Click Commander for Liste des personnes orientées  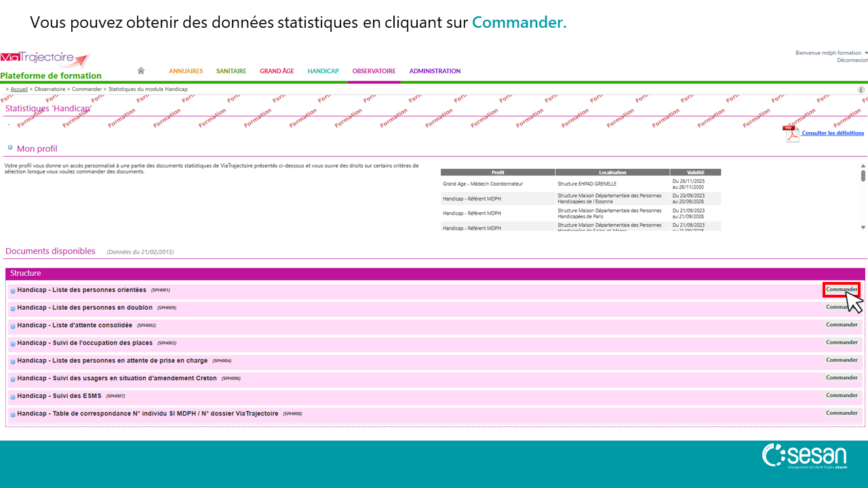tap(842, 289)
